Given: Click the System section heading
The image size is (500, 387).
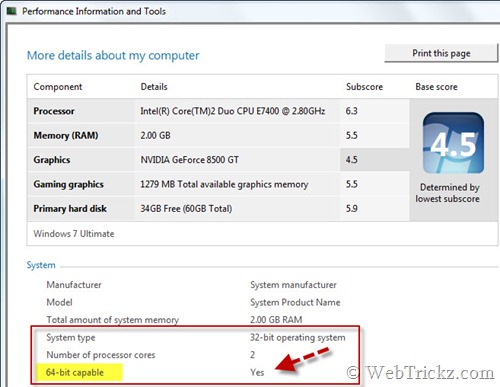Looking at the screenshot, I should [41, 265].
